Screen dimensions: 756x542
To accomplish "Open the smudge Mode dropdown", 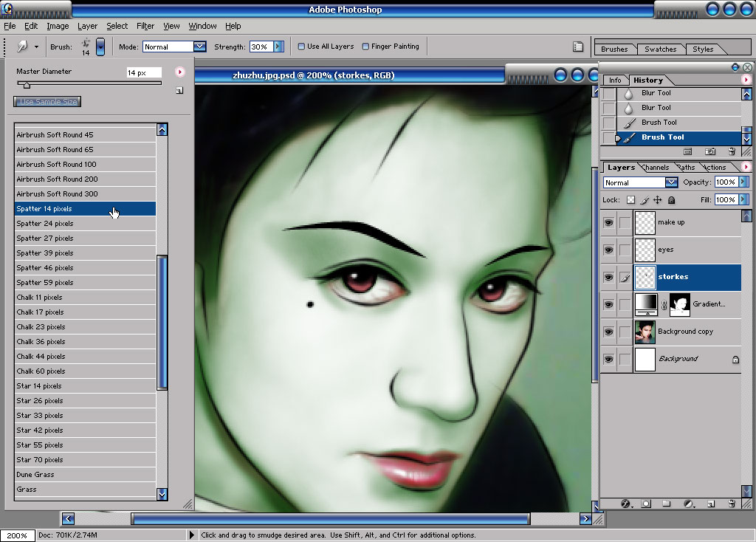I will click(x=199, y=47).
